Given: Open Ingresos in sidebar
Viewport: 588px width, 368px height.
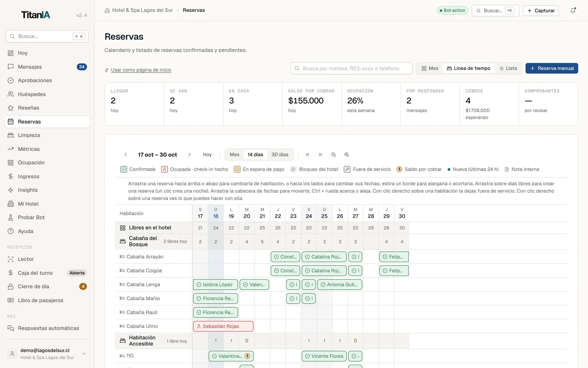Looking at the screenshot, I should 47,177.
